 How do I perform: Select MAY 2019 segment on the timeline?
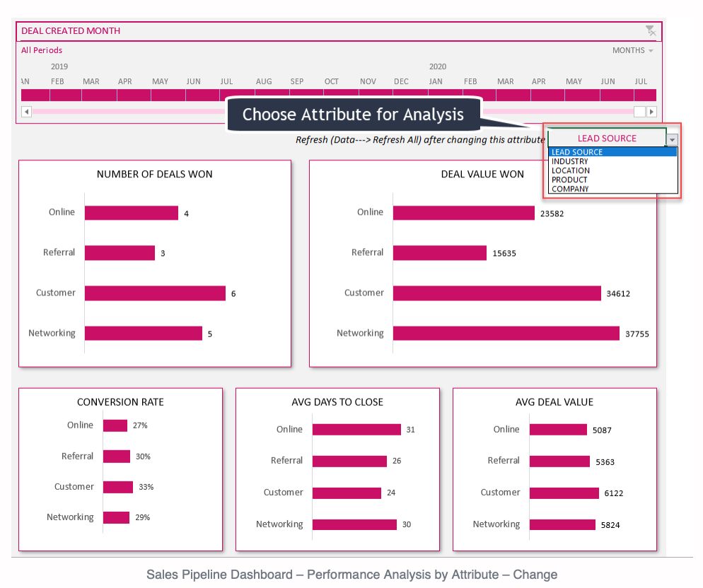168,95
